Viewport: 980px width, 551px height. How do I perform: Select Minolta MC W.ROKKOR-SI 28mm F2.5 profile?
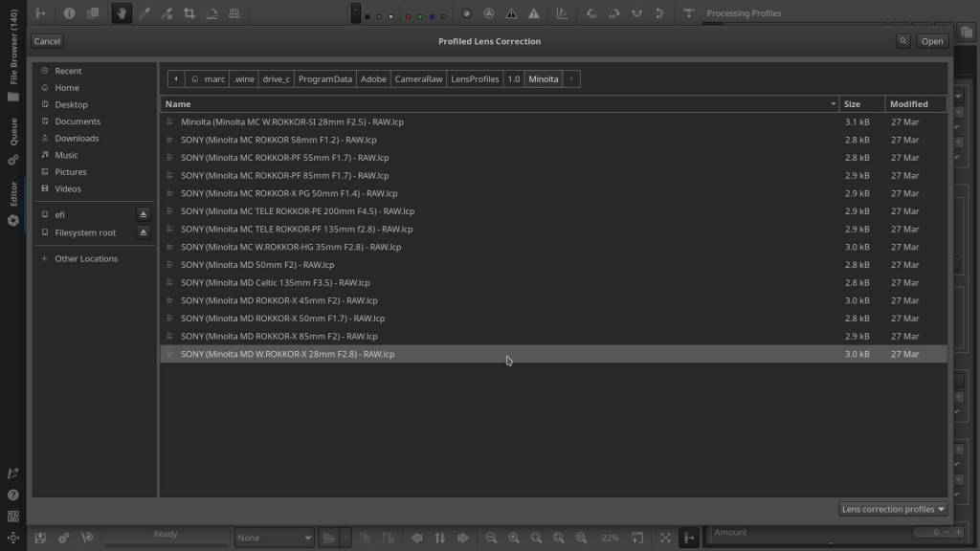pyautogui.click(x=554, y=121)
